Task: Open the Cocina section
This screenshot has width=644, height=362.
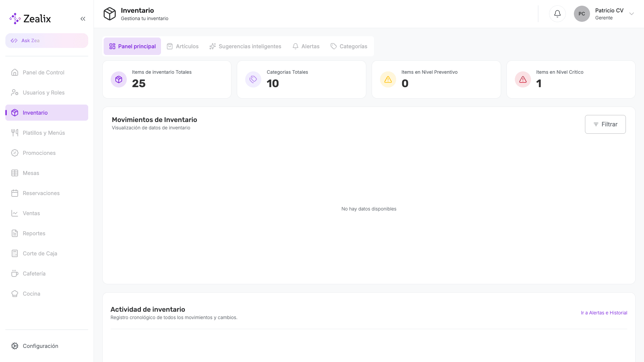Action: 47,294
